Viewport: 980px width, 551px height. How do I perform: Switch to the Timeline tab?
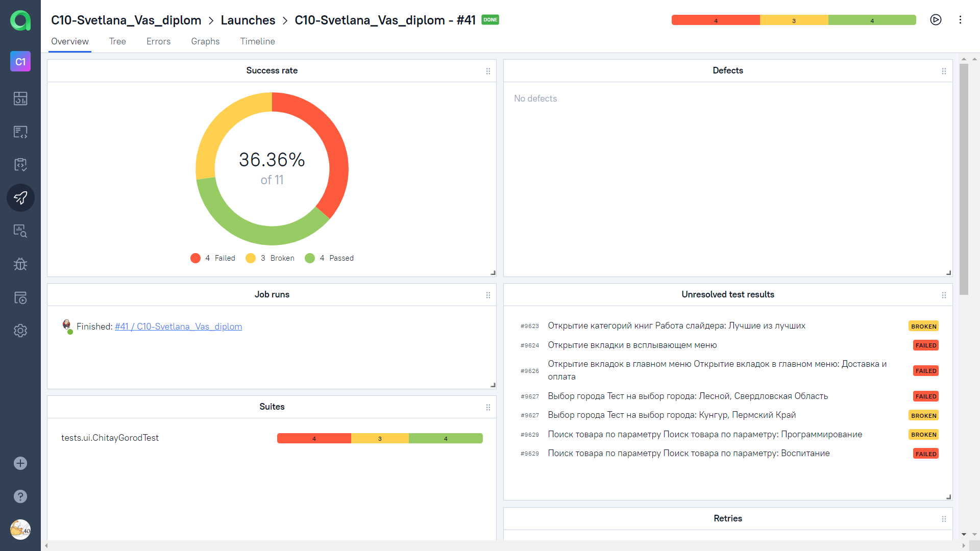(x=257, y=41)
